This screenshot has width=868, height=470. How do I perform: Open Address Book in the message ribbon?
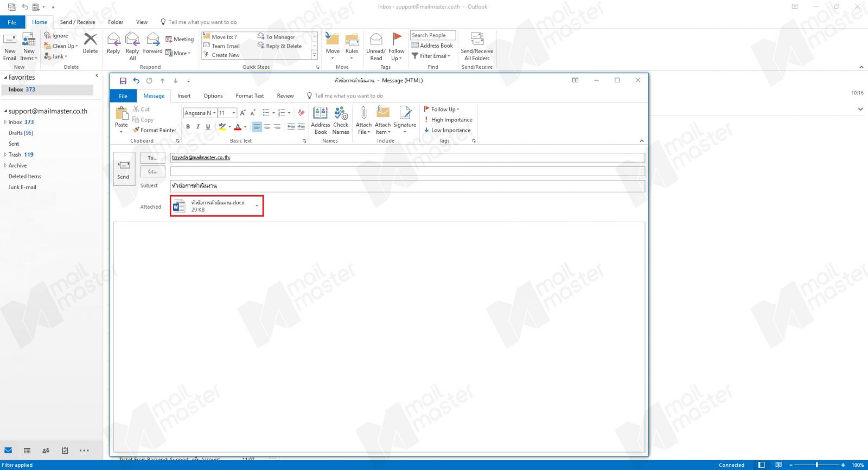click(x=321, y=120)
